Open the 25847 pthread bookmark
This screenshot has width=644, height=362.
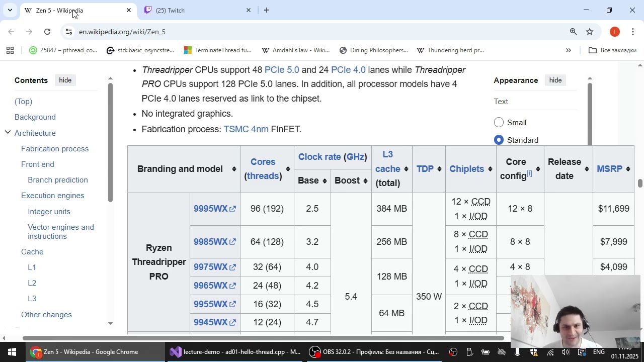click(63, 50)
